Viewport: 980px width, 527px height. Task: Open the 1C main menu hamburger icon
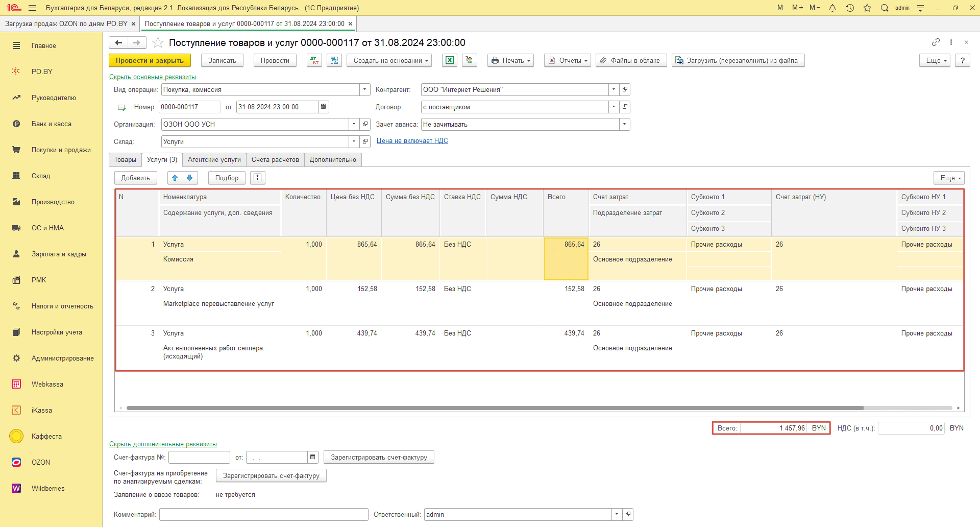click(x=32, y=8)
